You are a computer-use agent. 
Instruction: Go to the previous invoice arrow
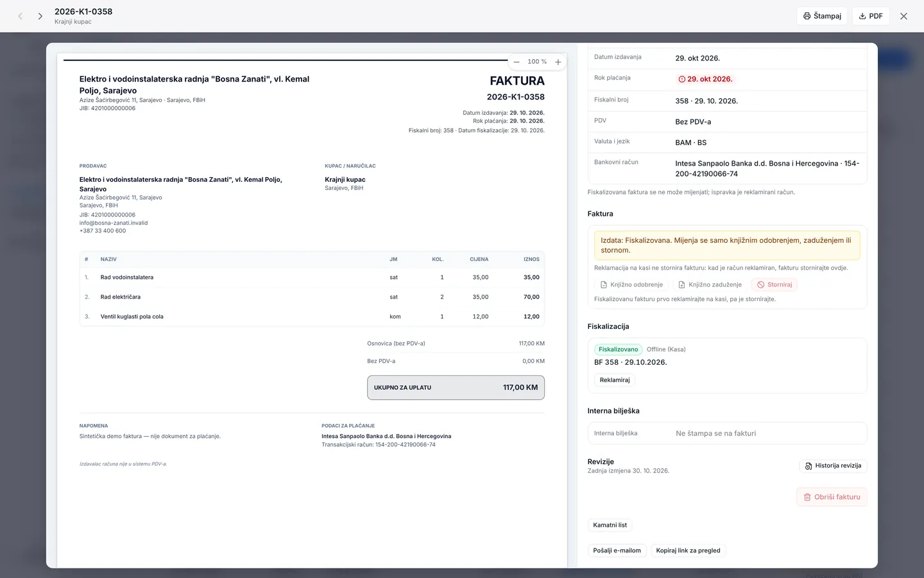point(21,16)
